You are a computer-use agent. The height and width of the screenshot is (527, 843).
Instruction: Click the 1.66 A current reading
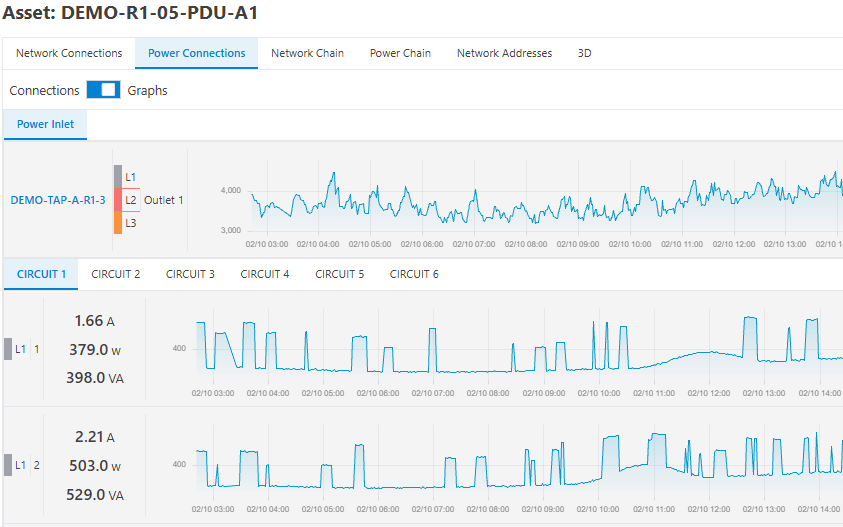tap(95, 321)
